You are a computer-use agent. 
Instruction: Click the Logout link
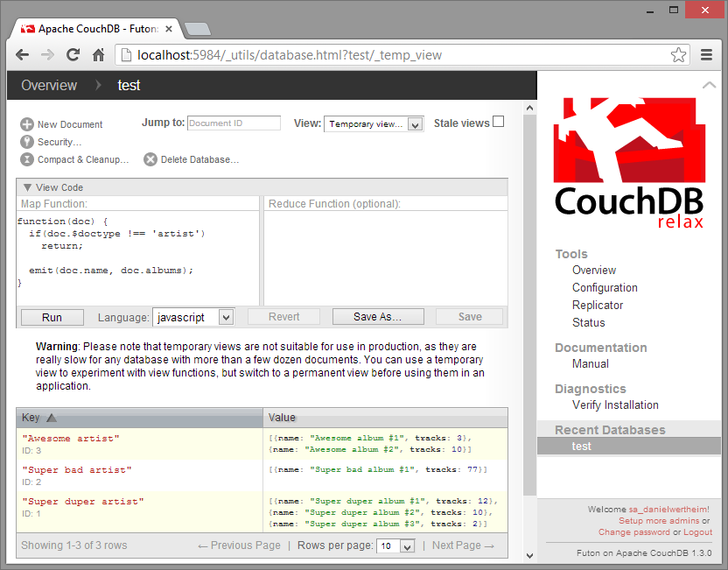(697, 532)
